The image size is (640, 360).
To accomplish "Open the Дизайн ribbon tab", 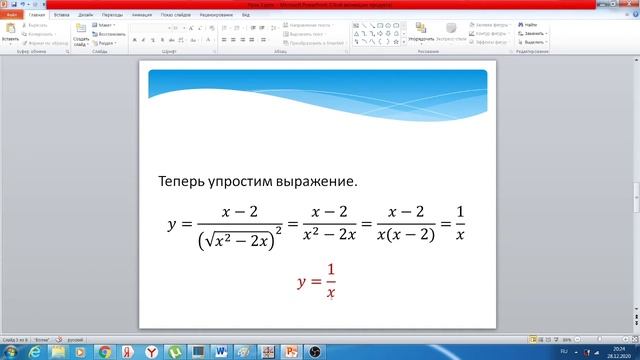I will (85, 15).
